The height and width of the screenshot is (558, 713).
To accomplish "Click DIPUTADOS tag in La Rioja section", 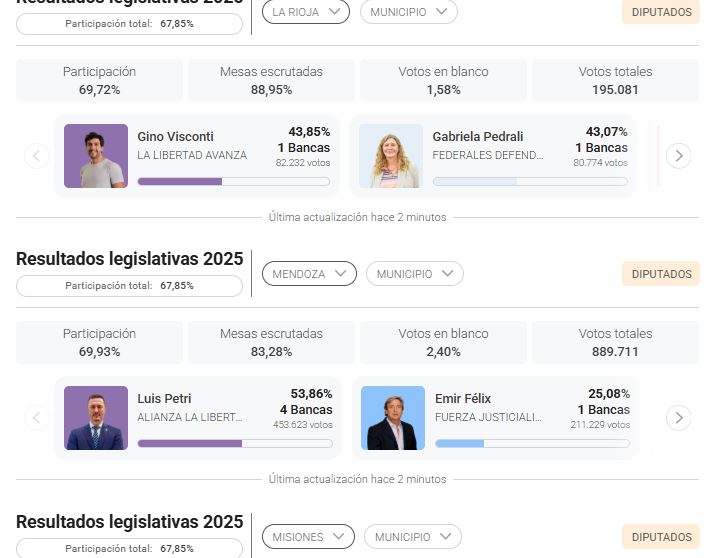I will point(661,12).
